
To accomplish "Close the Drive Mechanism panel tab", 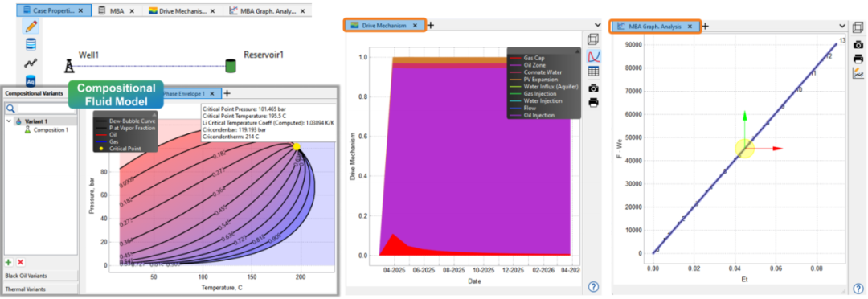I will pyautogui.click(x=416, y=26).
